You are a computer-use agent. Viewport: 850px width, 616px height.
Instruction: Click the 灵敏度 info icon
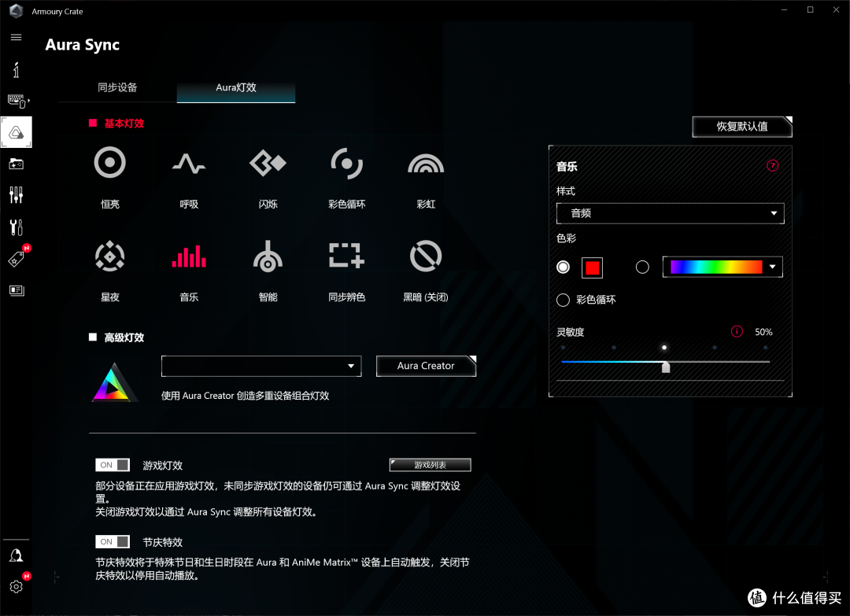(737, 331)
